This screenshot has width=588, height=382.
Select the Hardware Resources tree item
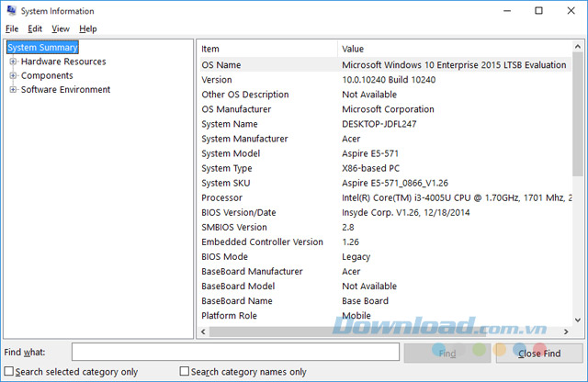[x=63, y=62]
